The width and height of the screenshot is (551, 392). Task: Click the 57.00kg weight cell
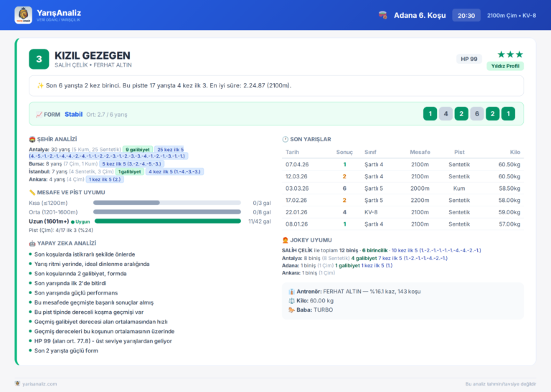tap(509, 224)
